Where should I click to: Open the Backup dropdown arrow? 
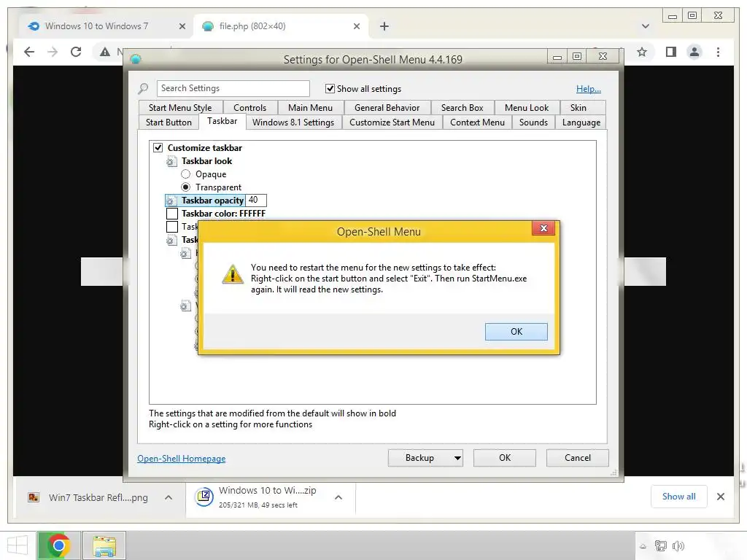pyautogui.click(x=457, y=458)
